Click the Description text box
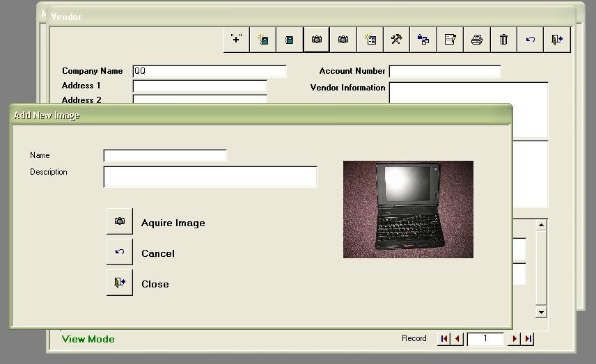The image size is (596, 364). point(210,177)
